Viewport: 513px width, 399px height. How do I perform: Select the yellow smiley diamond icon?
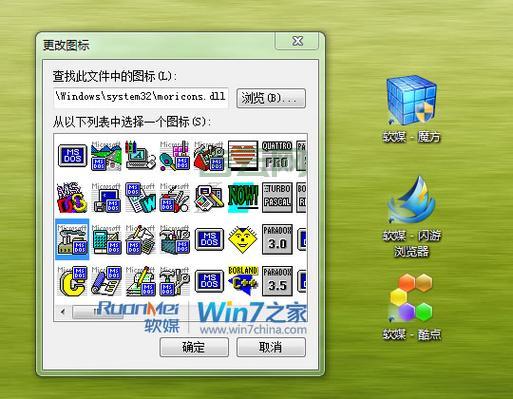coord(243,239)
